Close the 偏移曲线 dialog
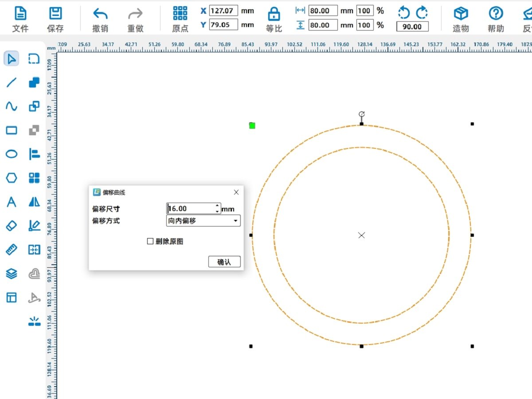The image size is (532, 399). pyautogui.click(x=236, y=192)
